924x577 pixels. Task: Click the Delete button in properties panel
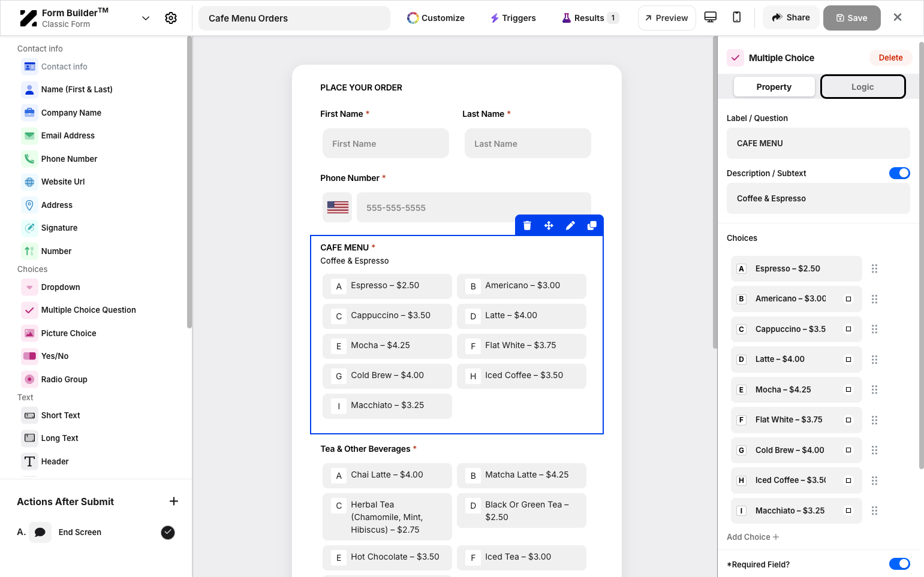click(x=890, y=58)
